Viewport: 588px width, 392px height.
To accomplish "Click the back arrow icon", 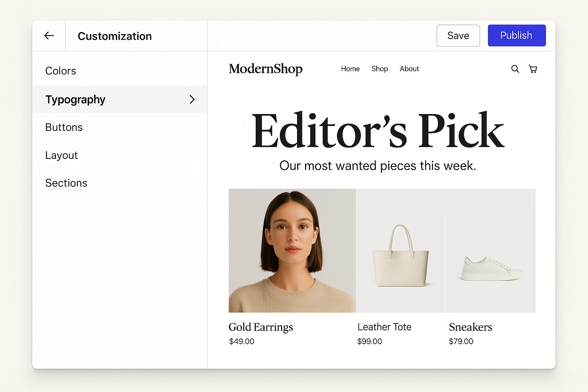I will pos(49,36).
